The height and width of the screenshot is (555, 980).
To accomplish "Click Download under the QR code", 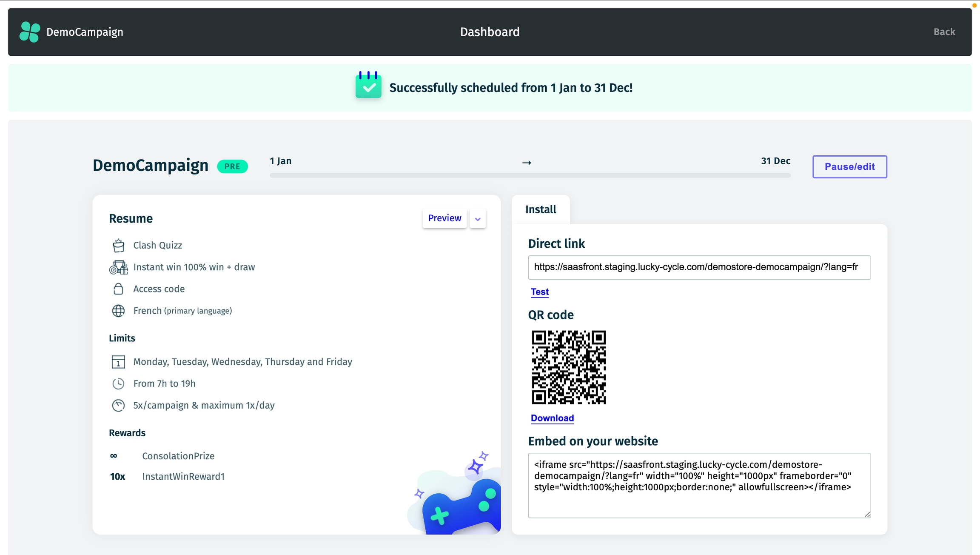I will [x=552, y=418].
